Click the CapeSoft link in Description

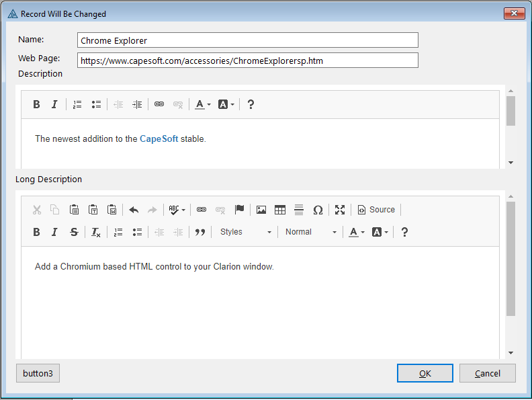[159, 139]
